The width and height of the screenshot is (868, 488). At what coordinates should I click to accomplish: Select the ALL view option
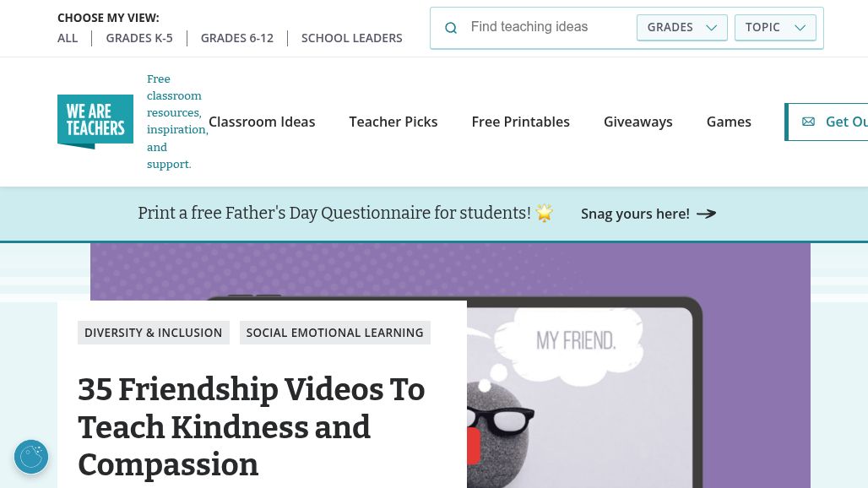68,38
